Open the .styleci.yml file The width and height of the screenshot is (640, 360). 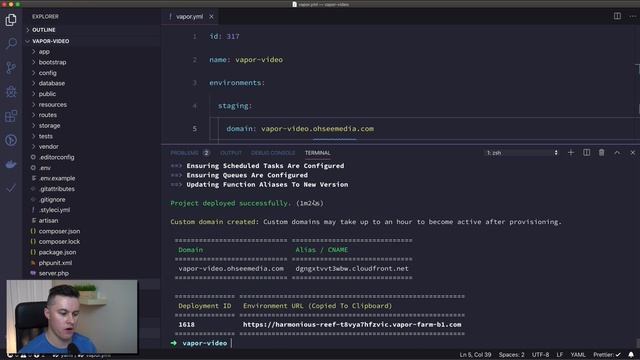click(54, 210)
